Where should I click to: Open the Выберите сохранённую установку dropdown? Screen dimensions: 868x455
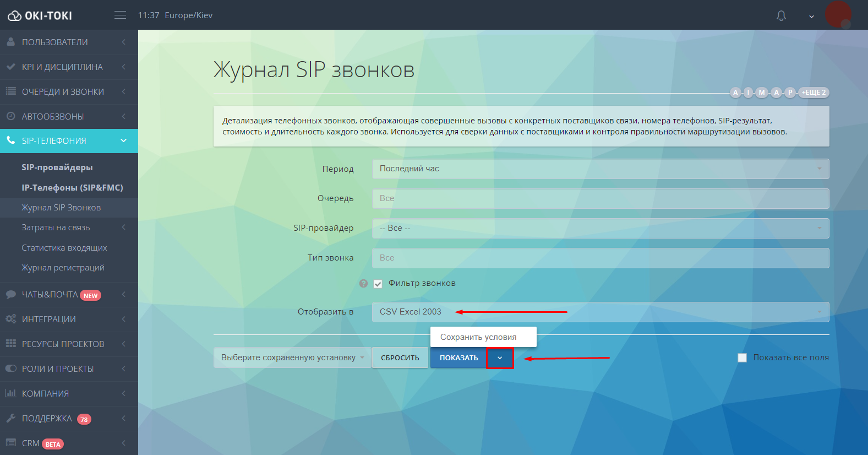292,357
